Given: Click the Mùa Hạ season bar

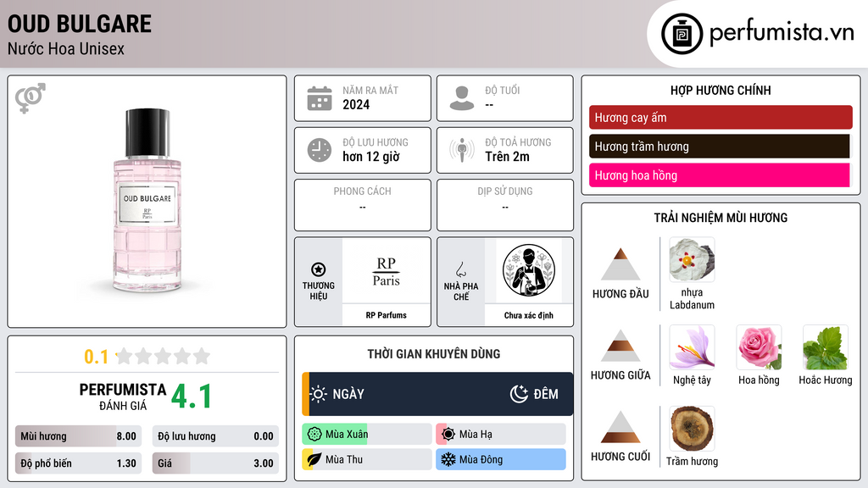Looking at the screenshot, I should click(501, 435).
